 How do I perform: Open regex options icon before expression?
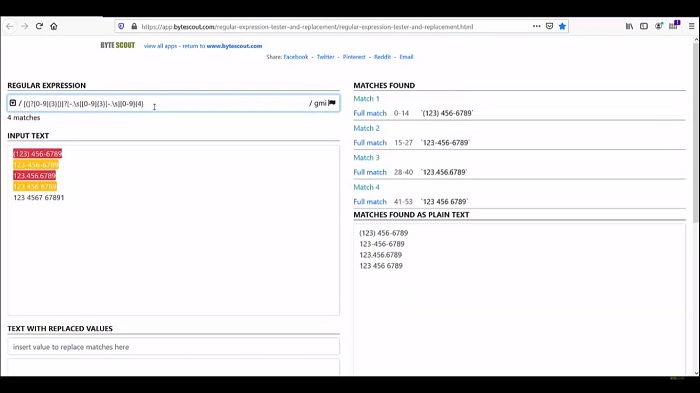[13, 103]
